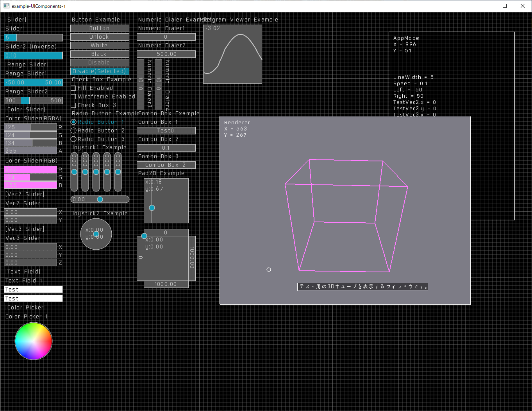Click the Vec2 Slider X field

[30, 212]
